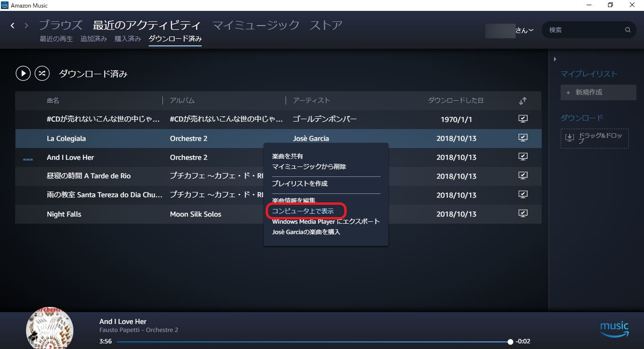Open マイミュージック tab
Image resolution: width=644 pixels, height=349 pixels.
pyautogui.click(x=256, y=25)
